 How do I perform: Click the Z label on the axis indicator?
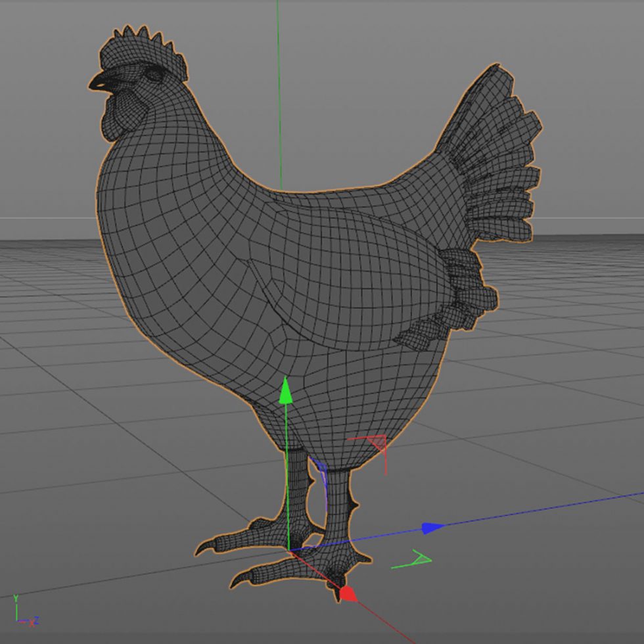tap(37, 621)
